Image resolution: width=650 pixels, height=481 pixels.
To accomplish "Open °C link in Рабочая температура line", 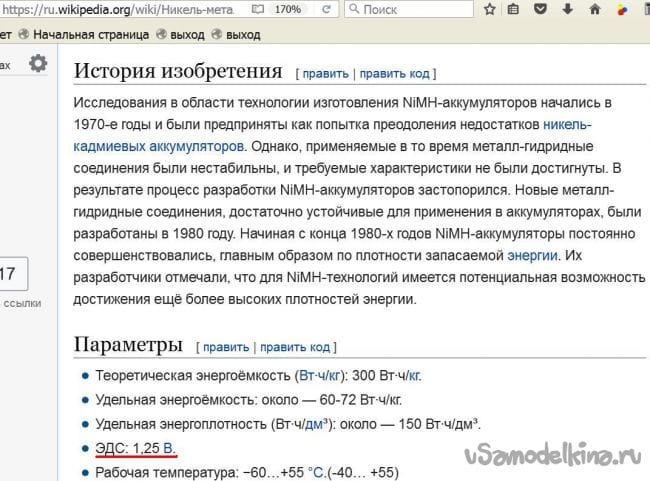I will point(317,472).
